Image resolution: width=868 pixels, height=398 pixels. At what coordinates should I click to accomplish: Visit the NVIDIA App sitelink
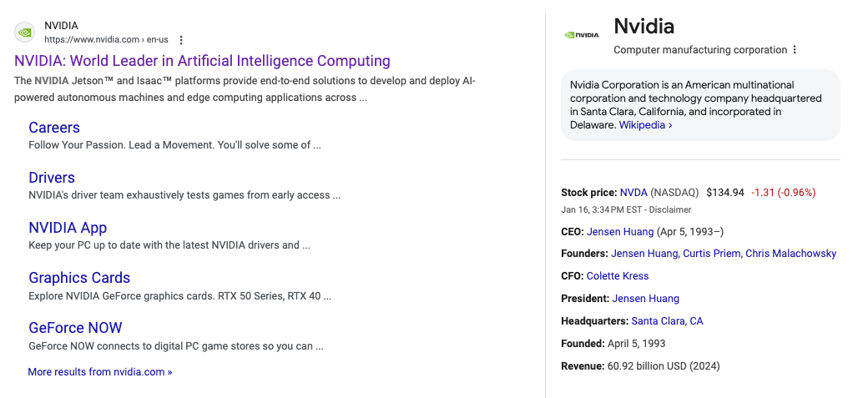pyautogui.click(x=68, y=228)
